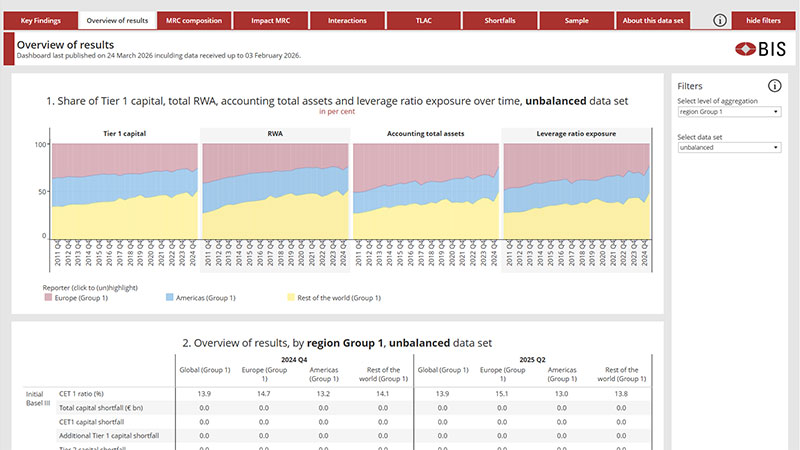Click section 2 Overview of results heading
The width and height of the screenshot is (800, 450).
click(337, 343)
